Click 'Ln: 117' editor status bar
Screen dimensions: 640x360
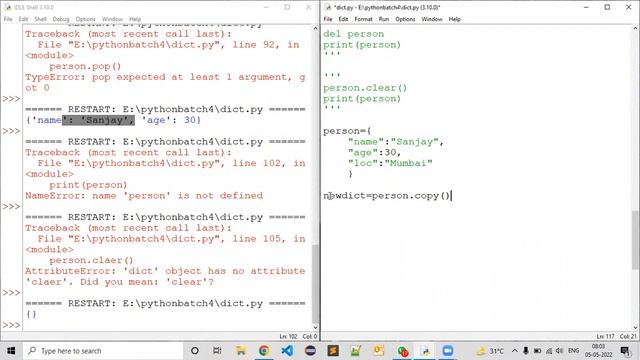point(605,336)
